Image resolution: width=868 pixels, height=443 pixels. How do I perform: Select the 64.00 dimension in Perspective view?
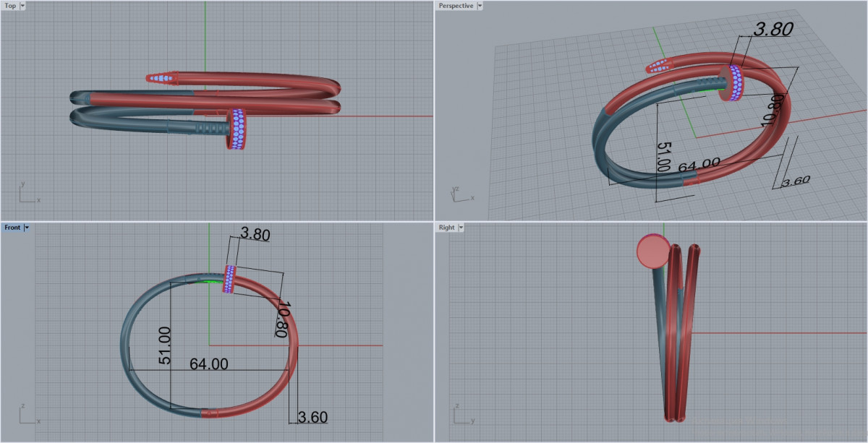tap(699, 165)
